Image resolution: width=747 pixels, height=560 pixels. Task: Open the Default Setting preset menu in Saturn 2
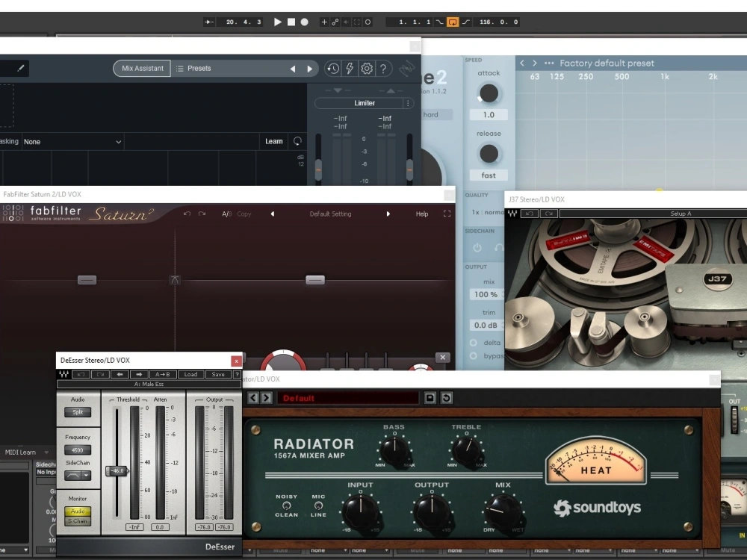(x=330, y=214)
